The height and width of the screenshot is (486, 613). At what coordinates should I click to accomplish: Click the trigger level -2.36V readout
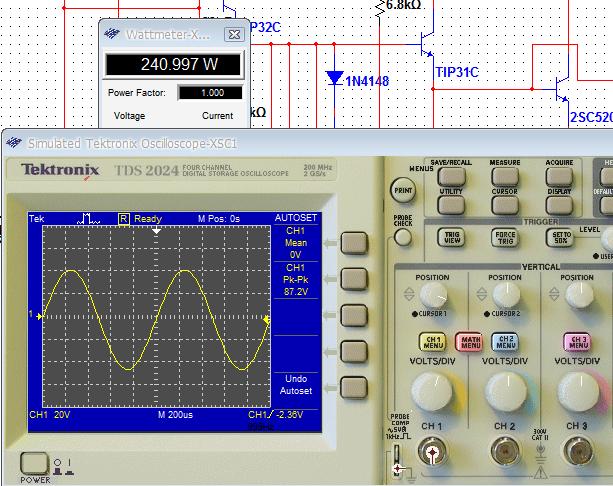tap(289, 415)
